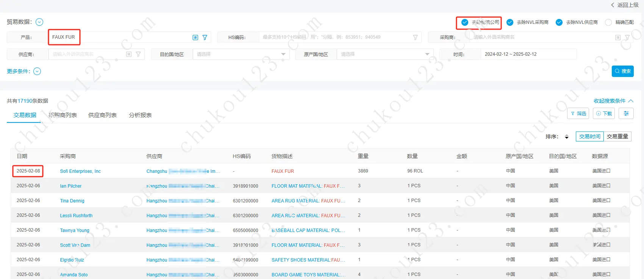
Task: Click the list icon in supplier field
Action: (x=129, y=54)
